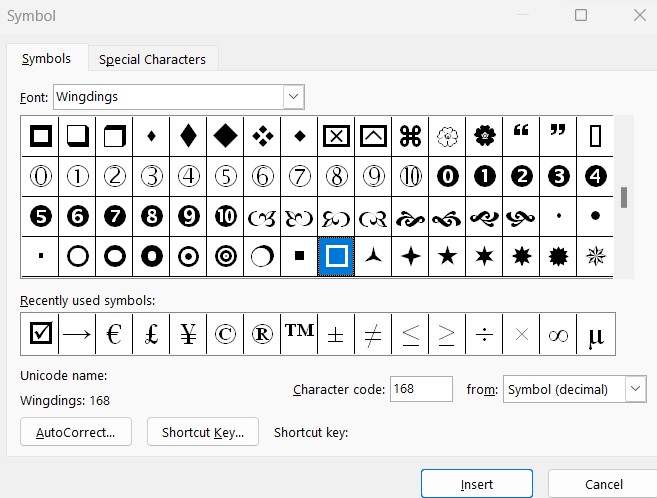Screen dimensions: 657x498
Task: Open the Symbols tab
Action: 46,59
